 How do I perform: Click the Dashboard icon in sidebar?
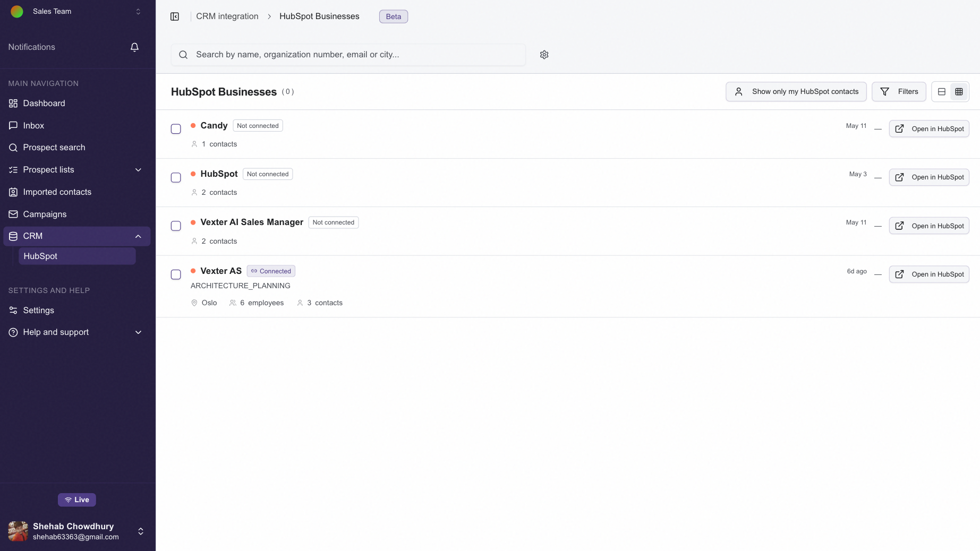point(13,104)
